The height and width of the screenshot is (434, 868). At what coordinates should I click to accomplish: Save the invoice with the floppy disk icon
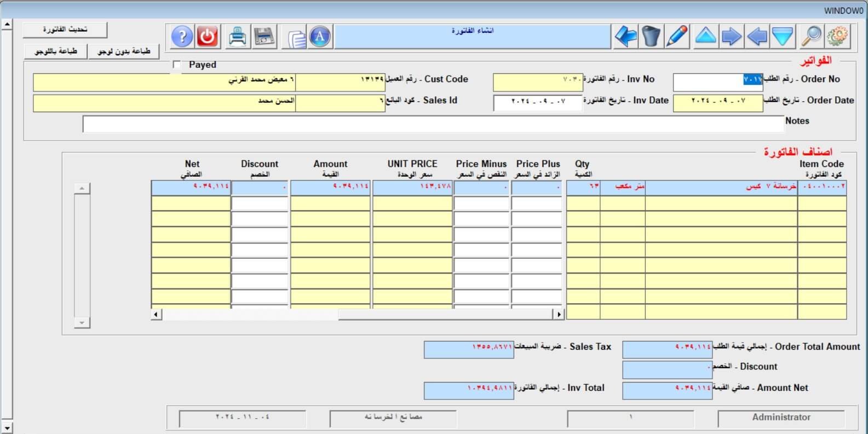[264, 37]
